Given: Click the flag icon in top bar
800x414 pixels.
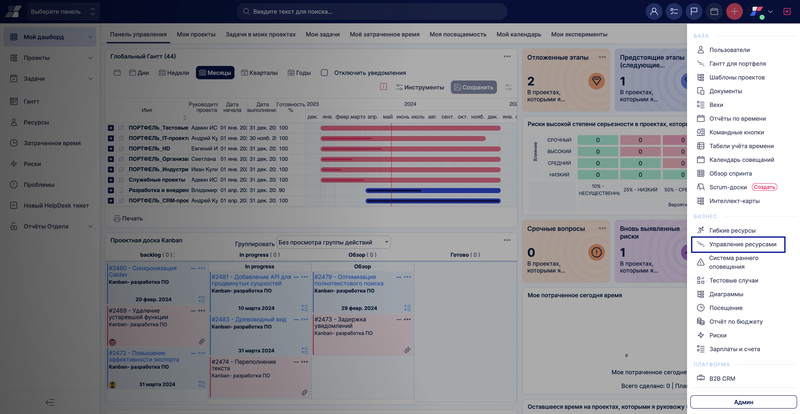Looking at the screenshot, I should tap(694, 11).
